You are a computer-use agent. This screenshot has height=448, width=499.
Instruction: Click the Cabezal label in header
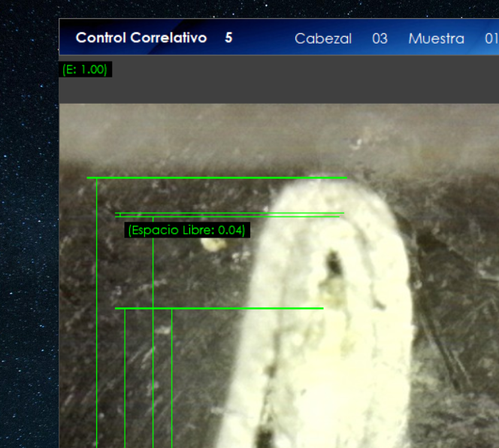pos(322,38)
